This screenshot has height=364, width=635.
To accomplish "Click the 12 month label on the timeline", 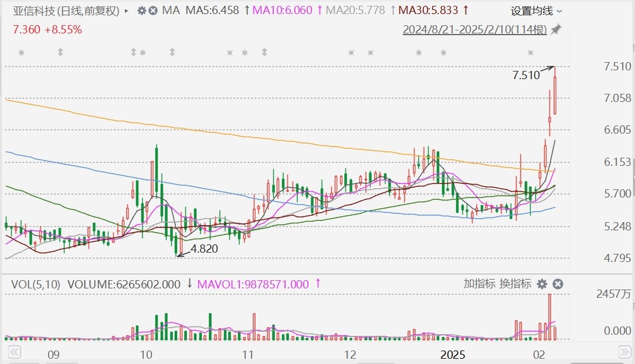I will point(350,355).
